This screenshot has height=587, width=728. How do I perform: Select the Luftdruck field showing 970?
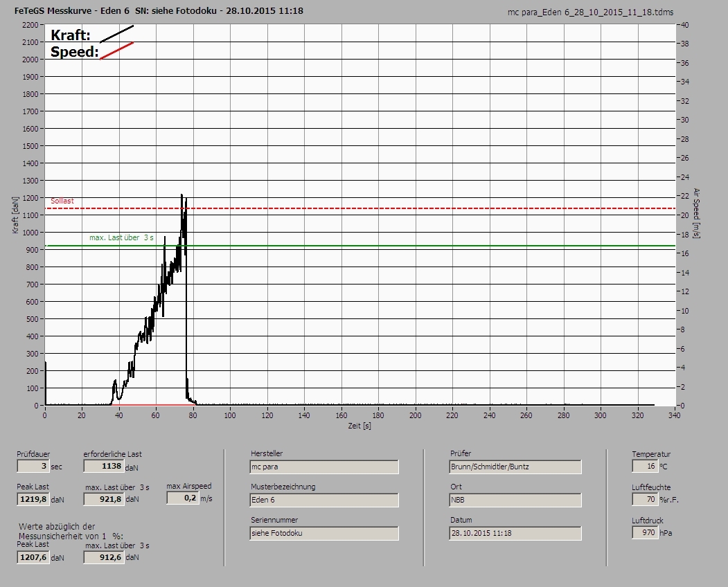pos(645,532)
